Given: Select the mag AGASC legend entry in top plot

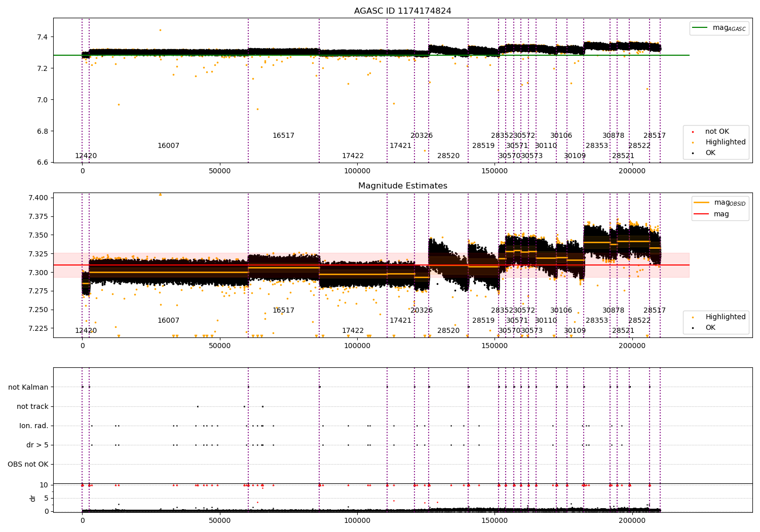Looking at the screenshot, I should point(719,28).
